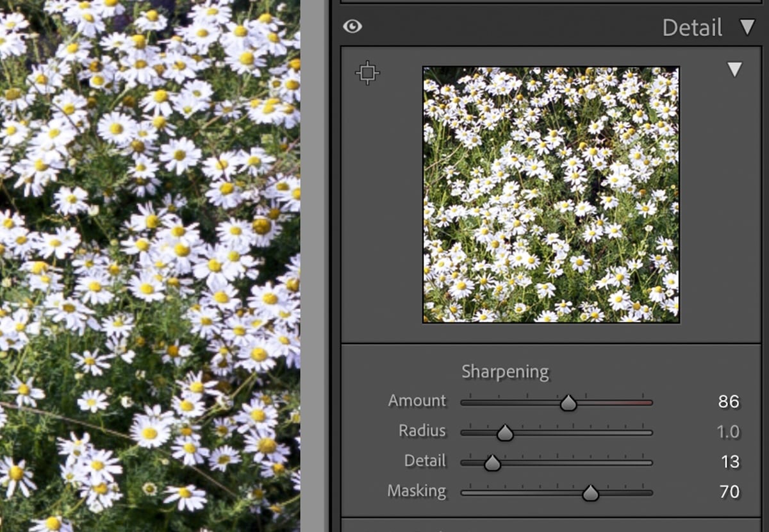Viewport: 769px width, 532px height.
Task: Click the Sharpening section title
Action: (505, 371)
